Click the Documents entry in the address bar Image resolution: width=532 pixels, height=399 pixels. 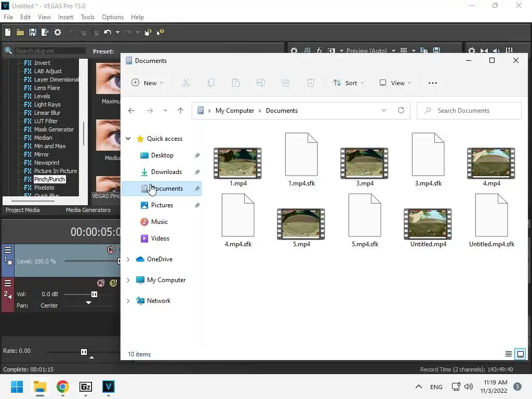pyautogui.click(x=282, y=111)
